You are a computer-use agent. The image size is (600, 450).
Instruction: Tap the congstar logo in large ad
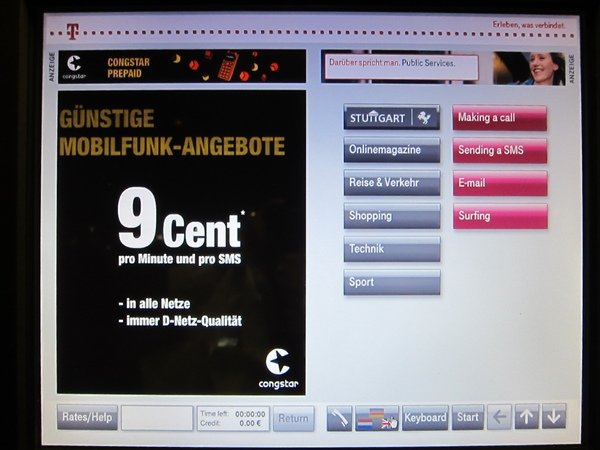pyautogui.click(x=278, y=368)
